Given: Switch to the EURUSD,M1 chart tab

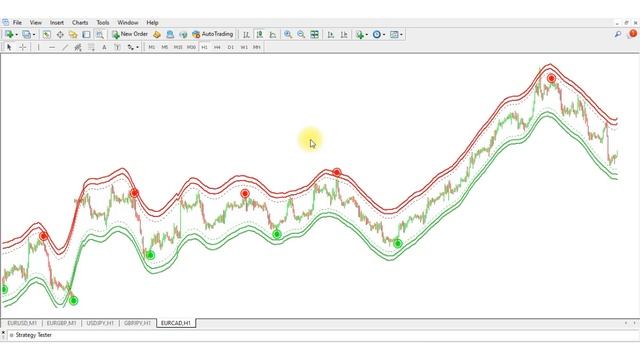Looking at the screenshot, I should pyautogui.click(x=22, y=323).
